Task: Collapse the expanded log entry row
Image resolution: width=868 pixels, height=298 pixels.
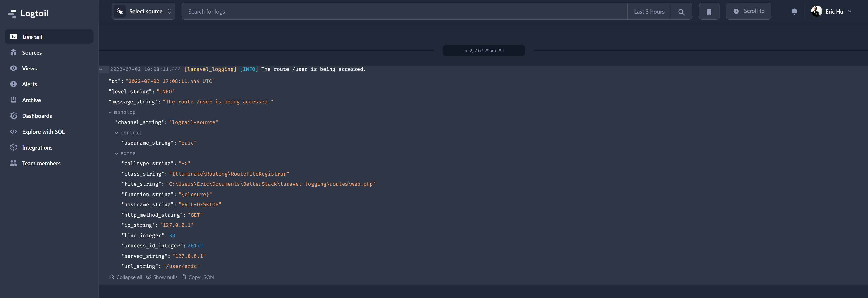Action: [101, 69]
